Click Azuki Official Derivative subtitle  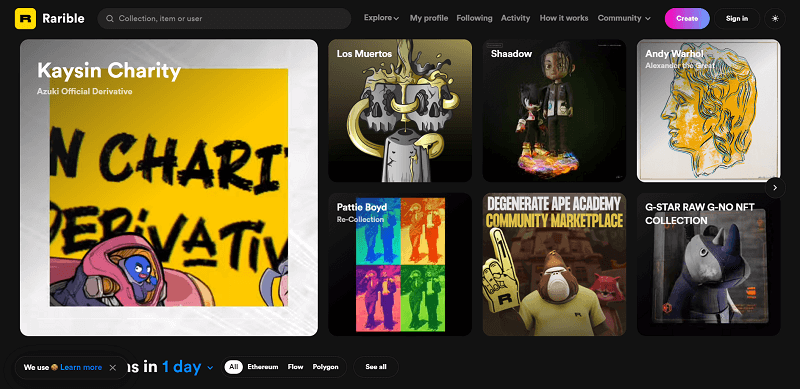84,91
